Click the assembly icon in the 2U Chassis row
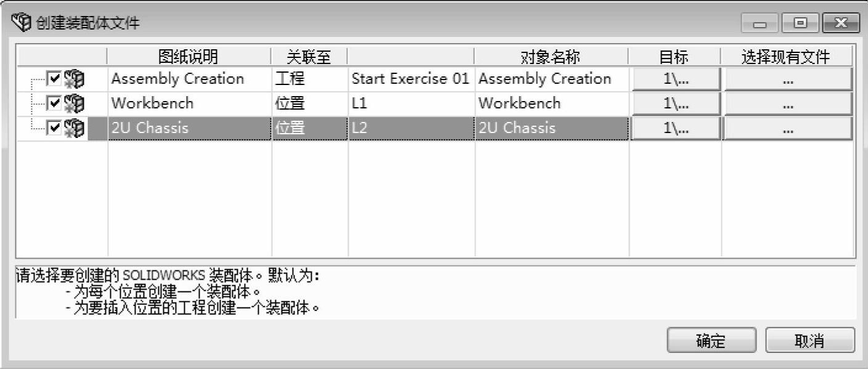This screenshot has height=369, width=868. pos(75,128)
